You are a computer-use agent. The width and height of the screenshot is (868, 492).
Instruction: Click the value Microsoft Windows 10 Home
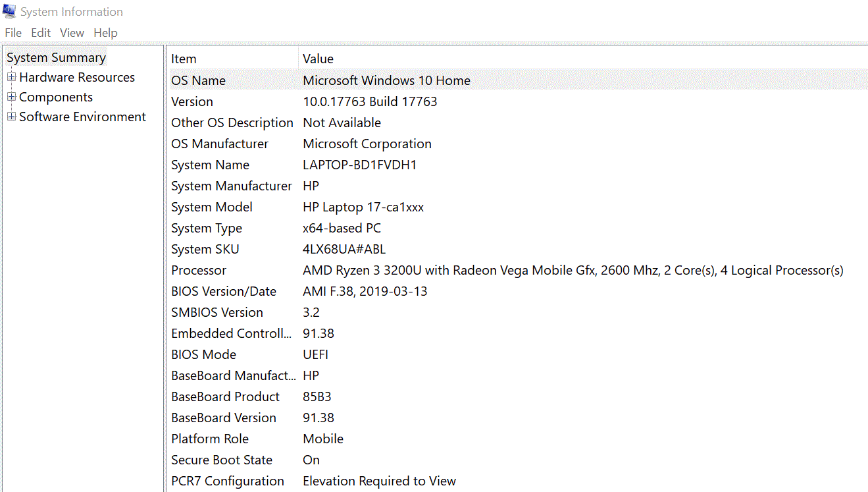tap(386, 80)
